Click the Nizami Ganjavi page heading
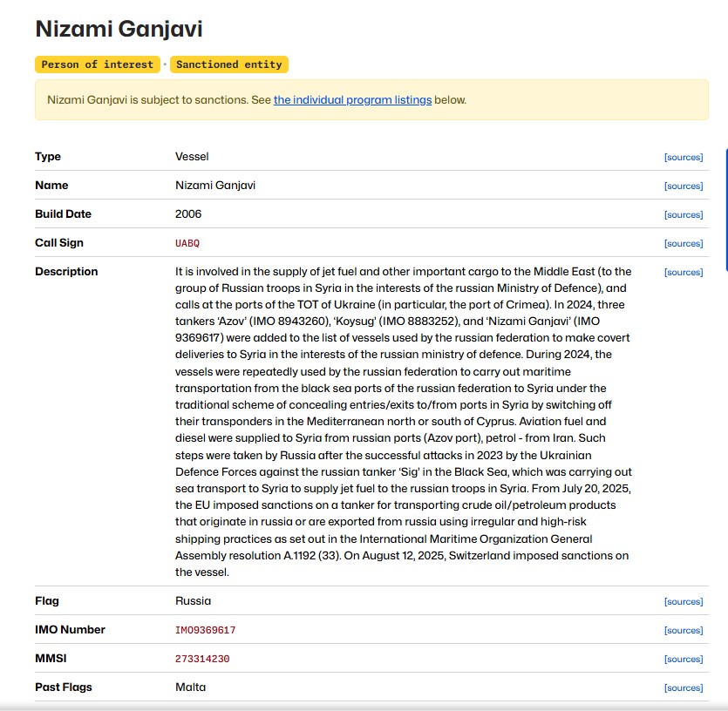The width and height of the screenshot is (728, 711). (119, 29)
